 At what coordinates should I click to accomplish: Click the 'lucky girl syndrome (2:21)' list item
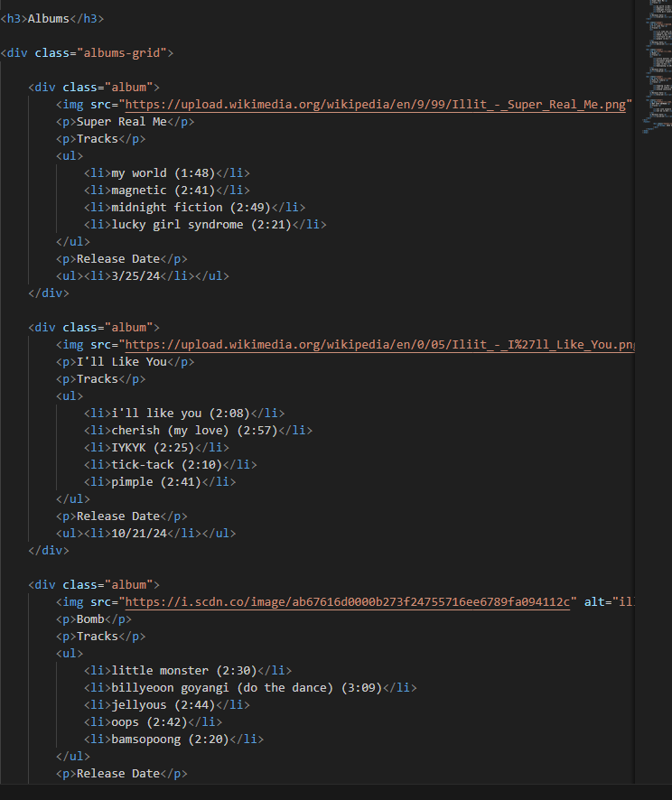pyautogui.click(x=201, y=225)
